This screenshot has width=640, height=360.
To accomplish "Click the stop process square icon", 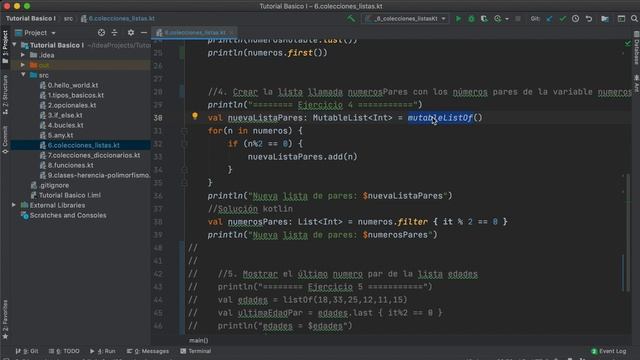I will (x=518, y=19).
